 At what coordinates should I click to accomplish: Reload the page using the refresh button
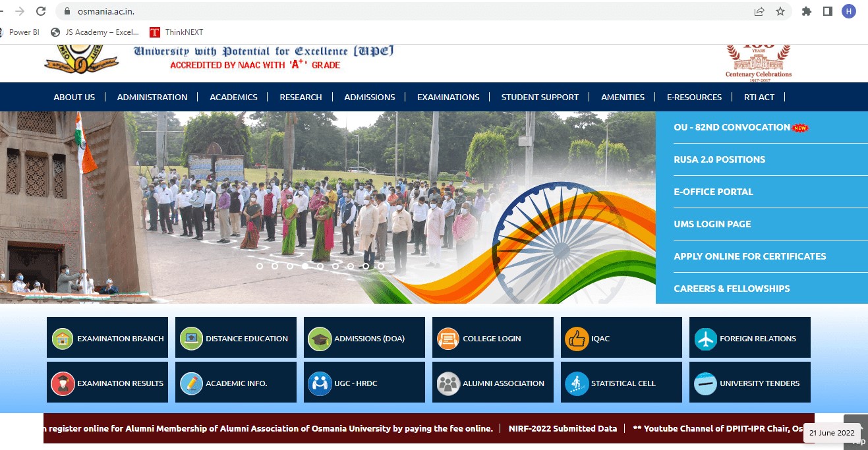(x=41, y=11)
